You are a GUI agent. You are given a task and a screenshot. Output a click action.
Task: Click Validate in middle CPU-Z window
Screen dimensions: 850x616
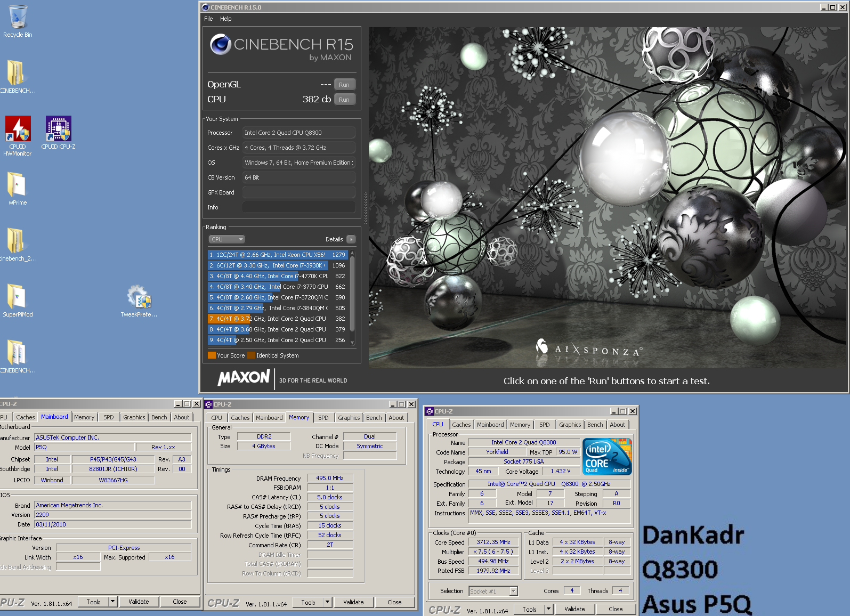(353, 602)
